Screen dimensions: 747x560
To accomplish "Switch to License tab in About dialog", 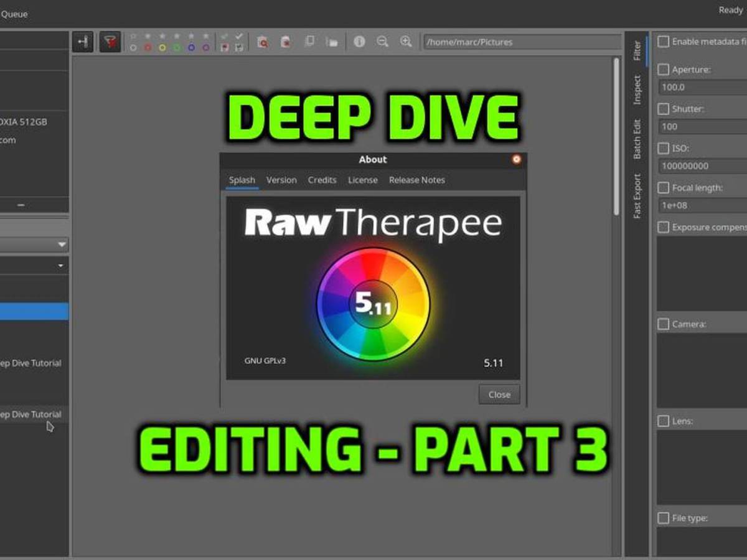I will pos(363,180).
